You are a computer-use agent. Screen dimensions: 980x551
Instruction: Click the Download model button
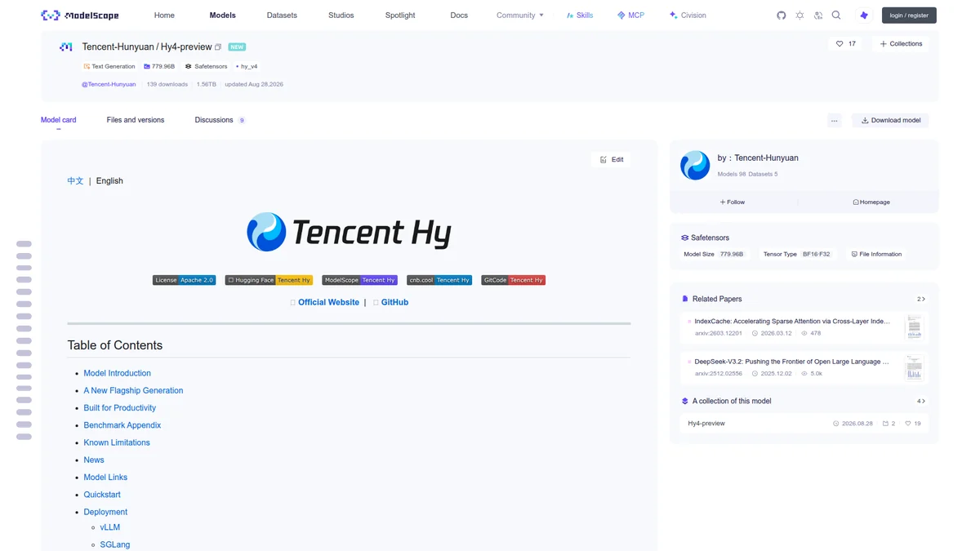tap(890, 120)
